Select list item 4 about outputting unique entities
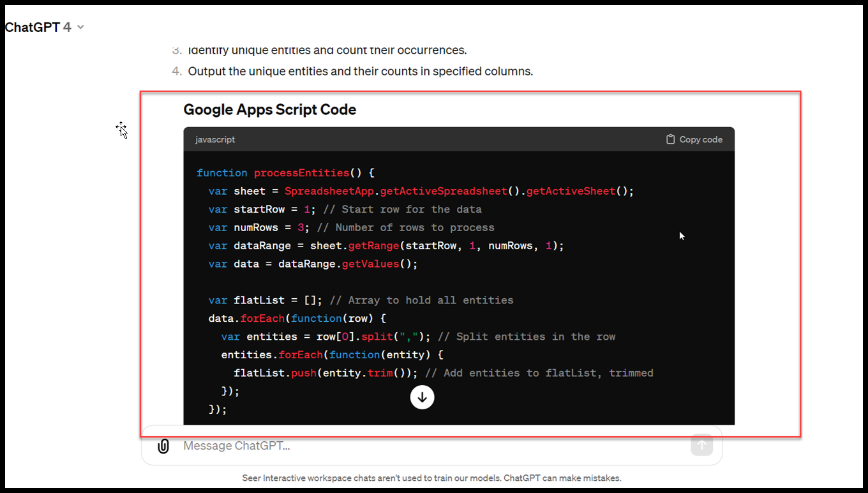868x493 pixels. pyautogui.click(x=360, y=72)
